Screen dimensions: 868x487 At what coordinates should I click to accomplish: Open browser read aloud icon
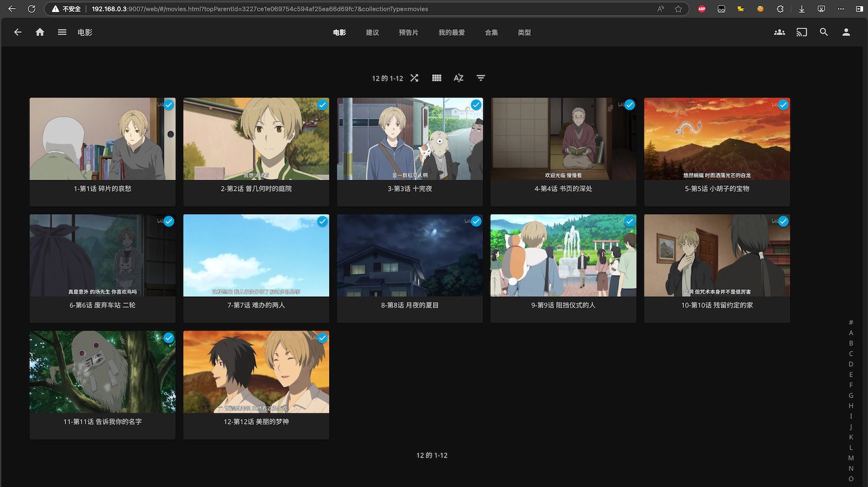661,9
